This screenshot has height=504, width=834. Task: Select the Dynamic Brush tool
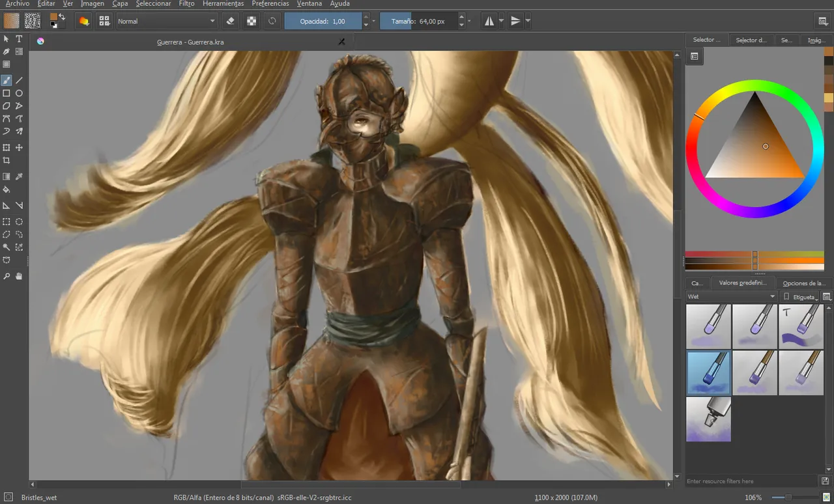point(7,131)
